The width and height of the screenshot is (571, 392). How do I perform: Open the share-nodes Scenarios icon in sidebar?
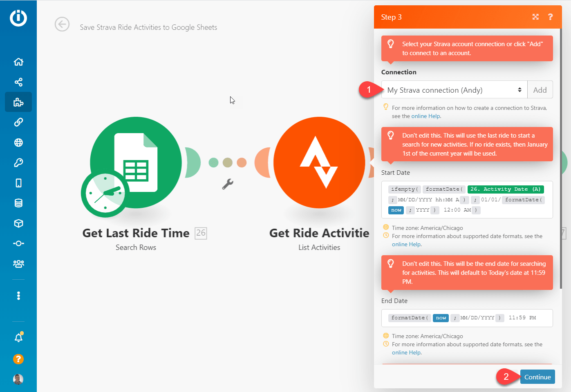[18, 82]
